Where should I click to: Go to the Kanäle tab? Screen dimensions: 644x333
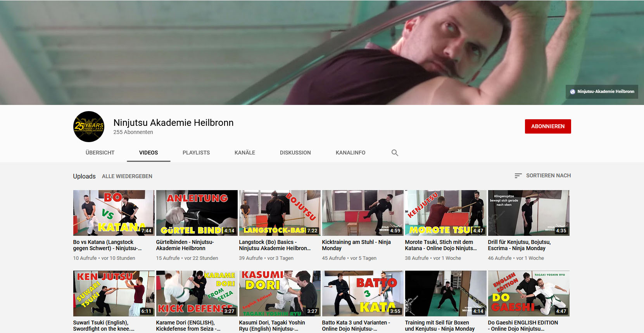pyautogui.click(x=245, y=153)
